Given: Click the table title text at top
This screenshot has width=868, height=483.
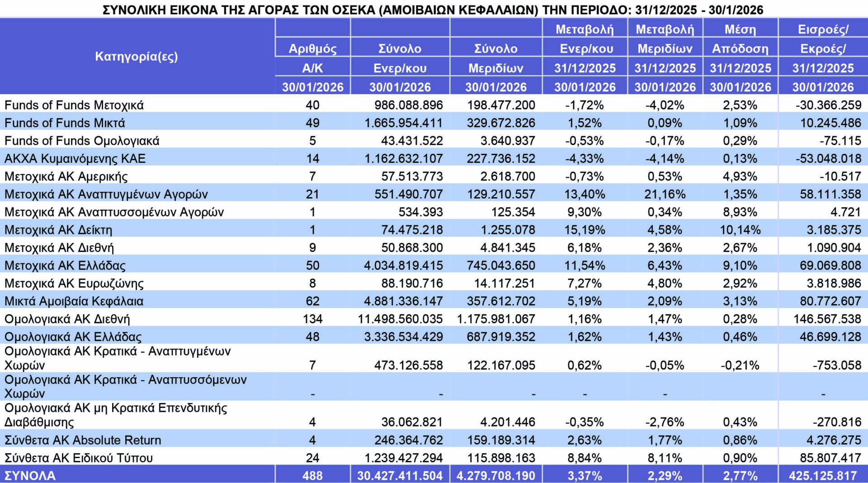Looking at the screenshot, I should (x=433, y=9).
